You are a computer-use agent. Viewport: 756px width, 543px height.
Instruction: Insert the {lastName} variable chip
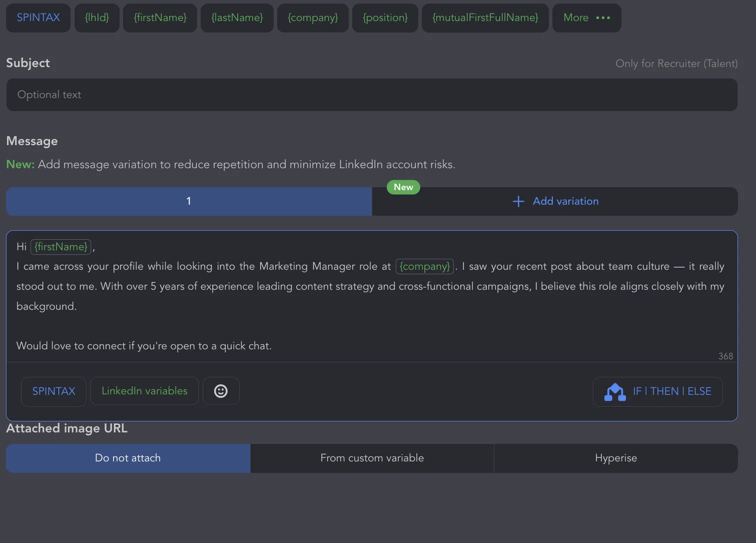237,18
